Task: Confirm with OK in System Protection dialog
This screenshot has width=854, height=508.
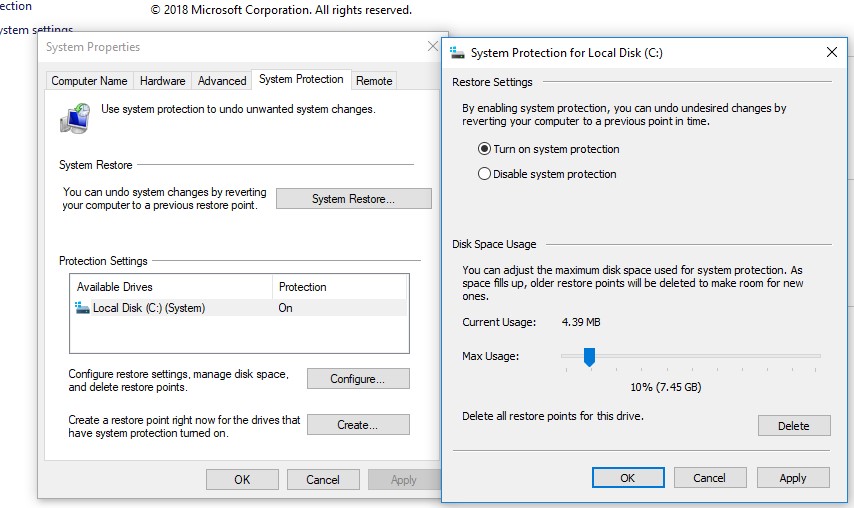Action: (628, 478)
